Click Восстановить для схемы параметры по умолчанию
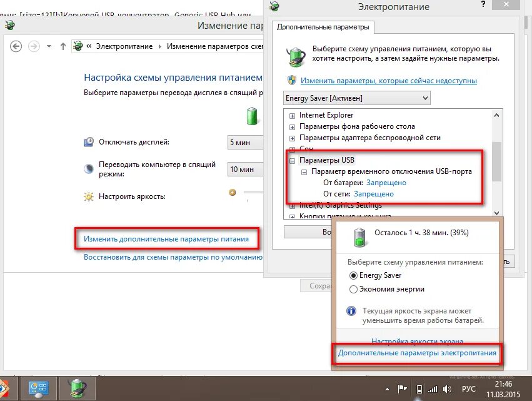This screenshot has height=401, width=532. pos(173,257)
